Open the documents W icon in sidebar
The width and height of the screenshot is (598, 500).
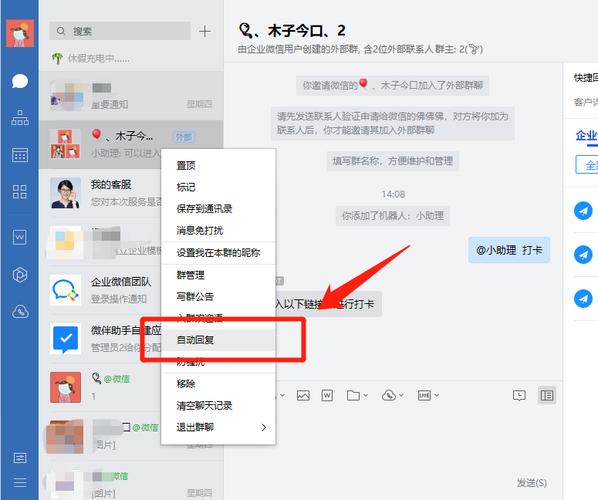click(20, 237)
